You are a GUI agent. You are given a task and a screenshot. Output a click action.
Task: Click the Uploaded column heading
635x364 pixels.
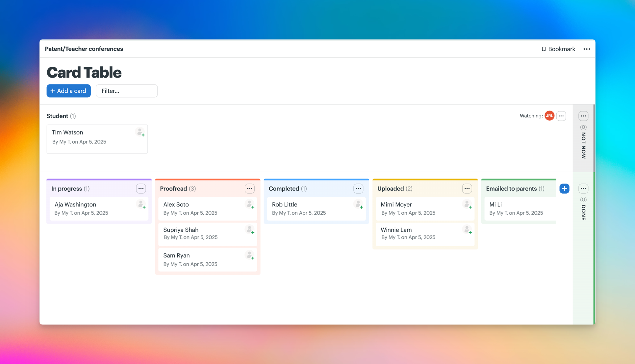click(x=390, y=189)
